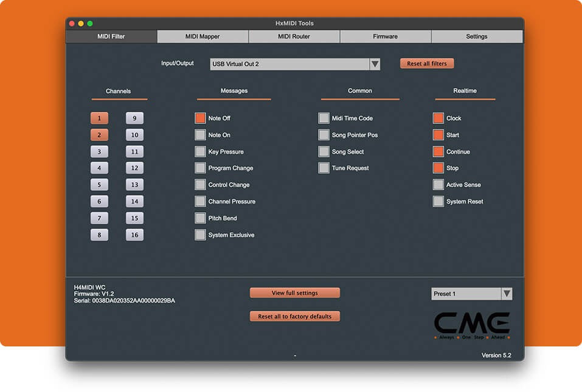Enable channel 16 filter button
Image resolution: width=582 pixels, height=392 pixels.
(x=134, y=235)
